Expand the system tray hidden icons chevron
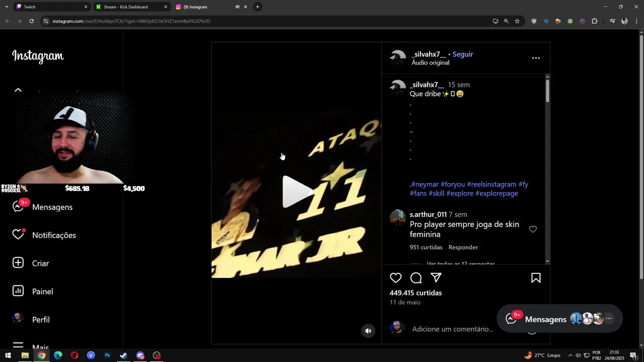This screenshot has width=644, height=362. (x=570, y=355)
